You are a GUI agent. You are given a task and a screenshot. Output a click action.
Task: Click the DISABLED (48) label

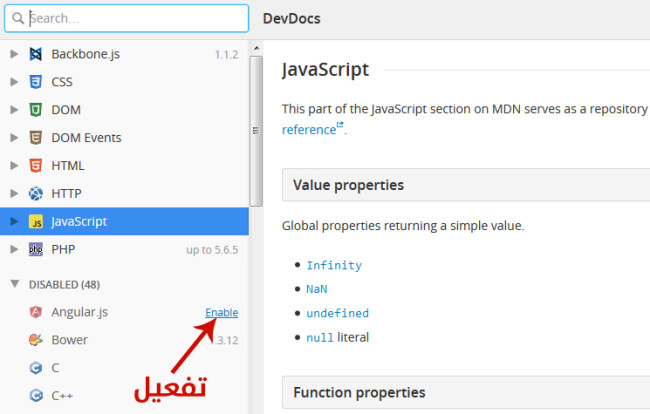click(x=64, y=285)
